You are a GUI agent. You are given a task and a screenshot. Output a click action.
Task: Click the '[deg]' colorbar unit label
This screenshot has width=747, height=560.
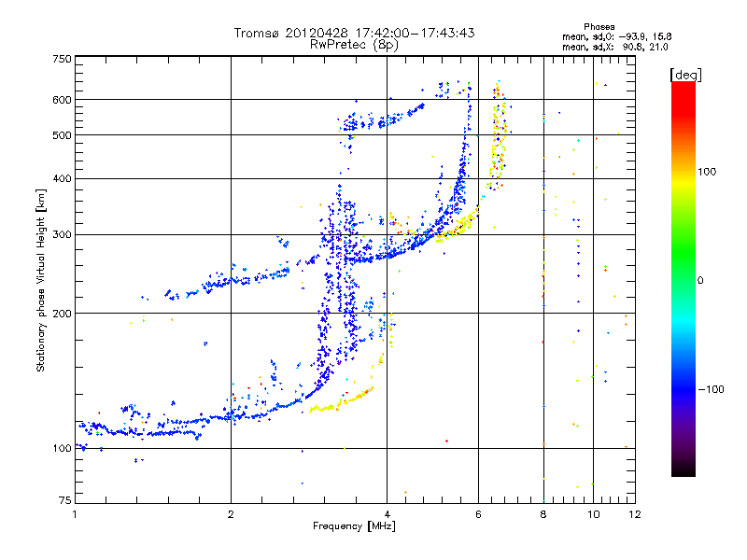(x=686, y=74)
